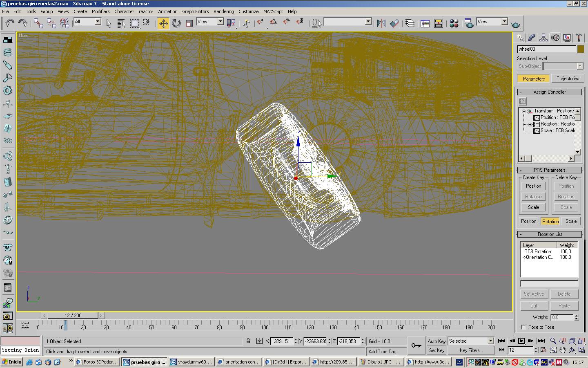The height and width of the screenshot is (368, 588).
Task: Open Select by Name list icon
Action: pos(121,23)
